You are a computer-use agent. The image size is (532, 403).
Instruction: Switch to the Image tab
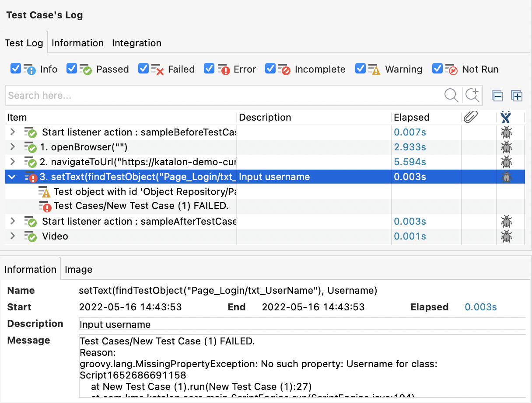click(x=78, y=269)
